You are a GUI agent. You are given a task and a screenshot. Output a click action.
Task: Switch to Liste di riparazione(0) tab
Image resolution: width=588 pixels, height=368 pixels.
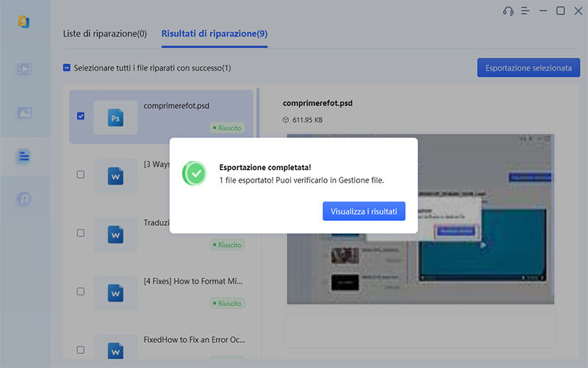tap(104, 33)
